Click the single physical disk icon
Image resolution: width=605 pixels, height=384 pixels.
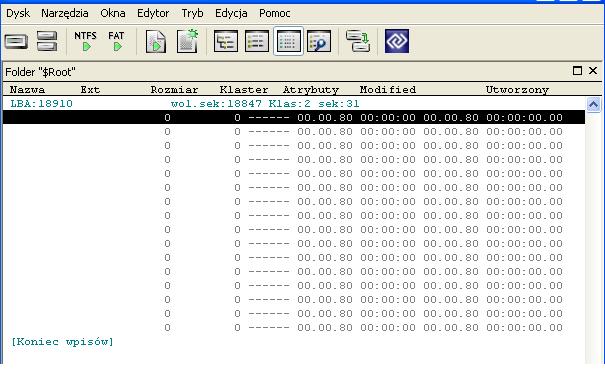[x=16, y=41]
